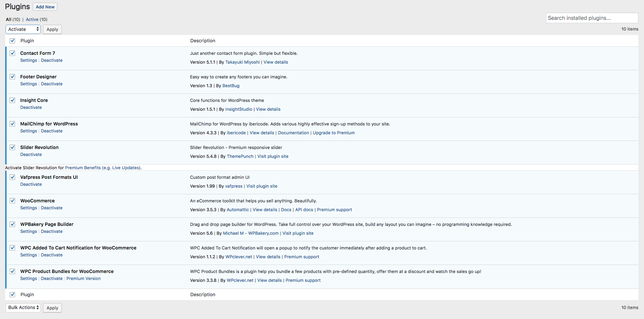Image resolution: width=644 pixels, height=319 pixels.
Task: Open WooCommerce Docs link
Action: coord(286,210)
